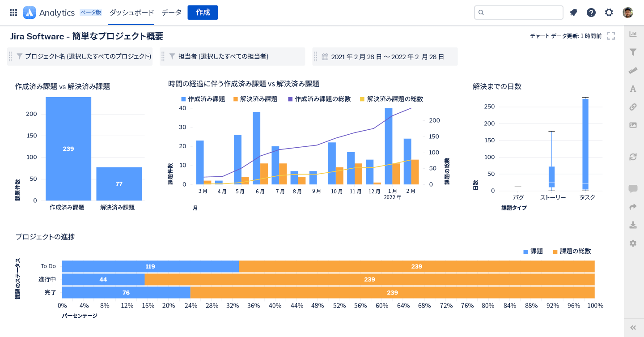Screen dimensions: 644x337
Task: Enter fullscreen mode for the dashboard
Action: [x=611, y=36]
